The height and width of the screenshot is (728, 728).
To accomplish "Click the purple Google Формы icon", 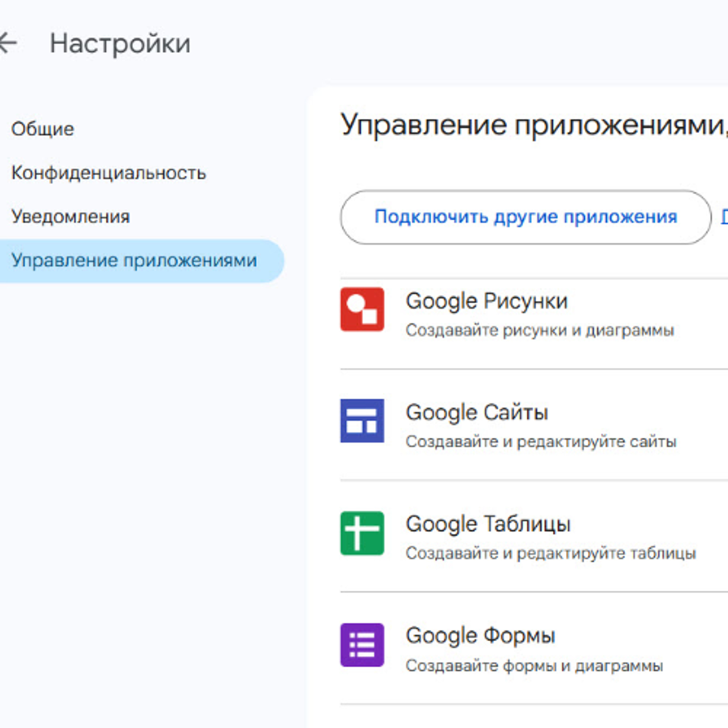I will [362, 645].
